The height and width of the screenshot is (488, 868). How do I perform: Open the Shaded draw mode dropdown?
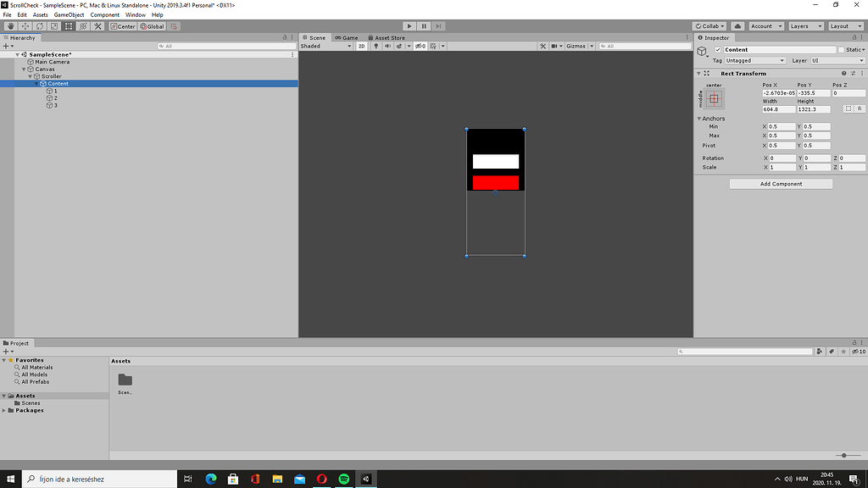pyautogui.click(x=325, y=46)
